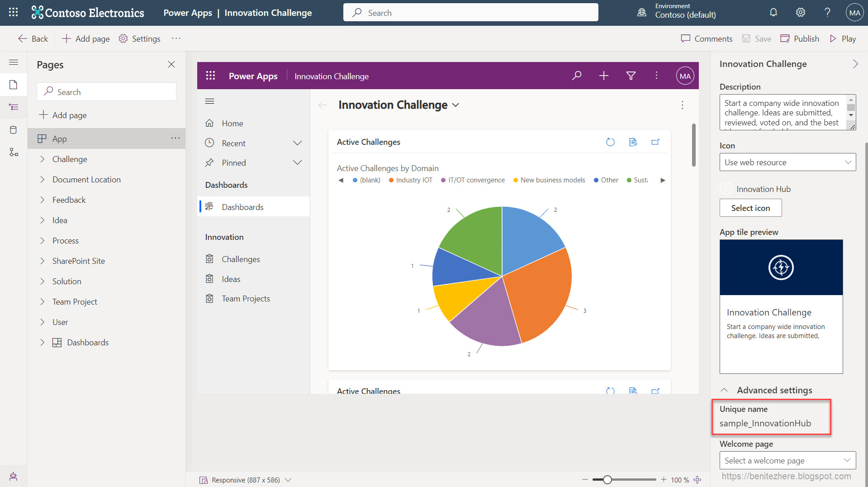Select the Pages icon in left rail

(x=14, y=85)
